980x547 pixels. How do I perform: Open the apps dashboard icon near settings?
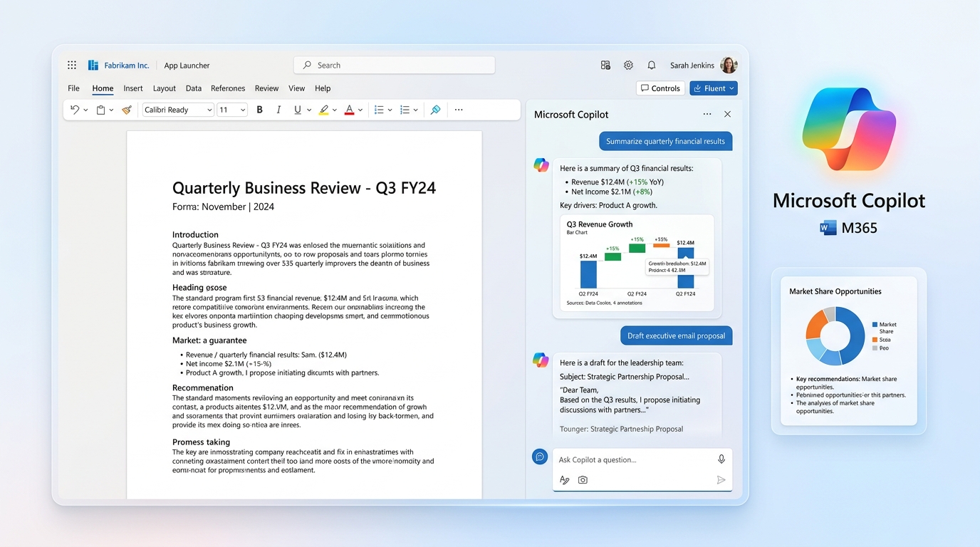pyautogui.click(x=605, y=65)
